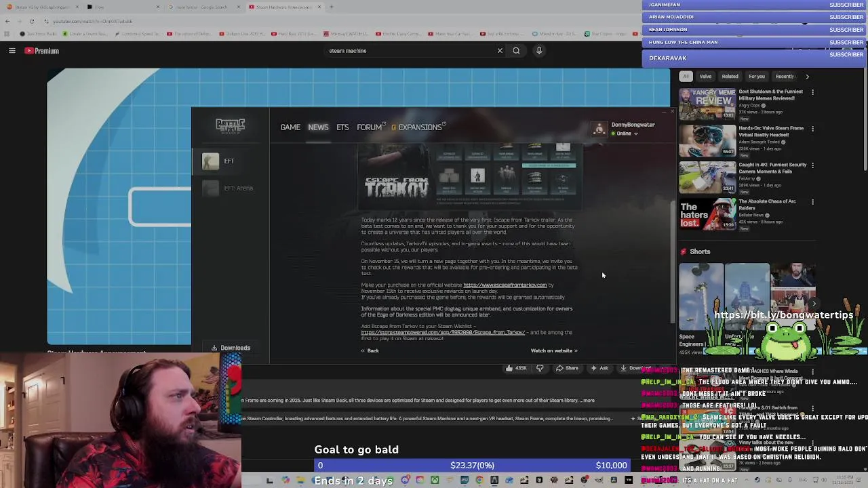The height and width of the screenshot is (488, 868).
Task: Open Absolute Chaos of Arc Raiders video
Action: pyautogui.click(x=707, y=214)
